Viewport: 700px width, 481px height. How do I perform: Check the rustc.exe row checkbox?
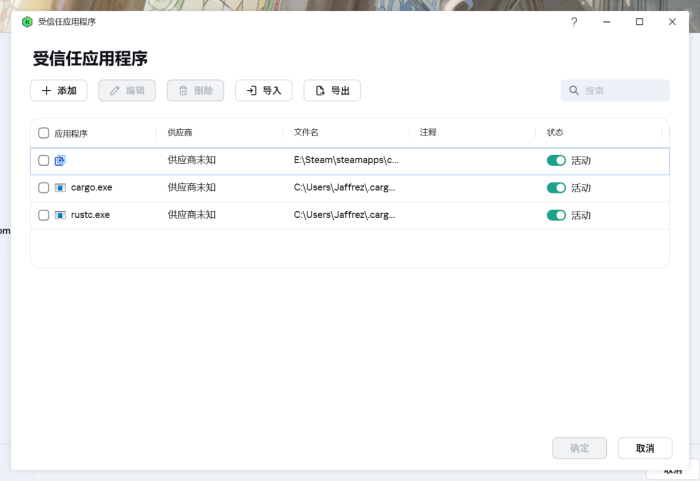(x=43, y=215)
